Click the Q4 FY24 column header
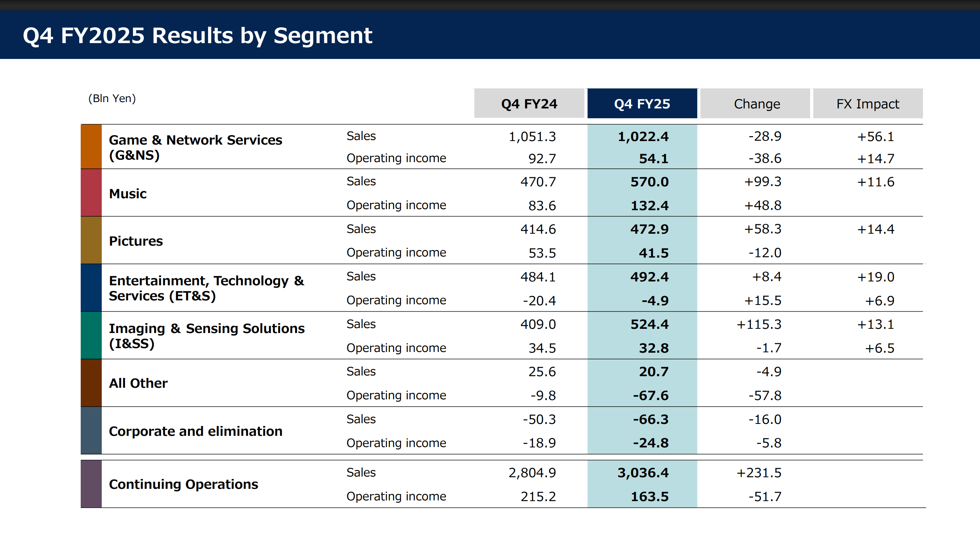 pyautogui.click(x=529, y=104)
